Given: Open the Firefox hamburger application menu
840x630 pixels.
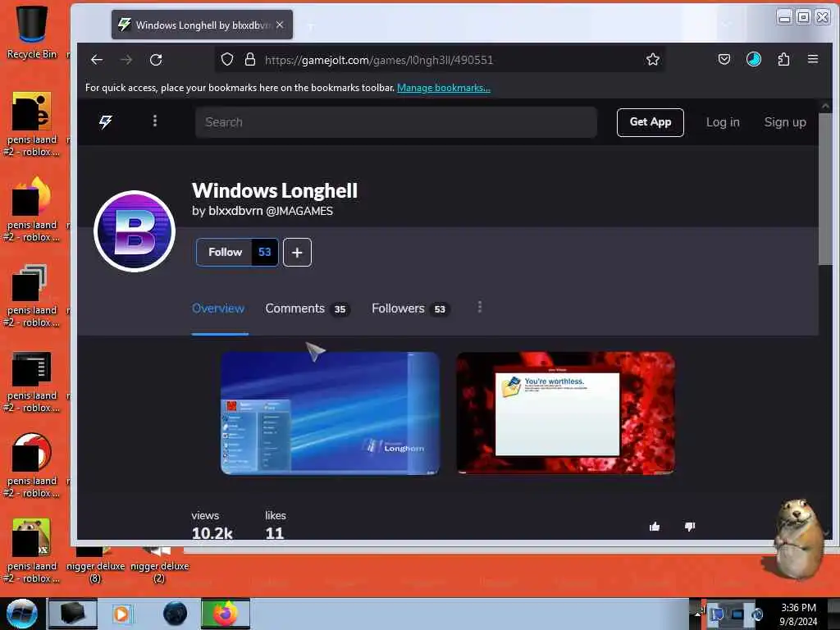Looking at the screenshot, I should (x=813, y=59).
